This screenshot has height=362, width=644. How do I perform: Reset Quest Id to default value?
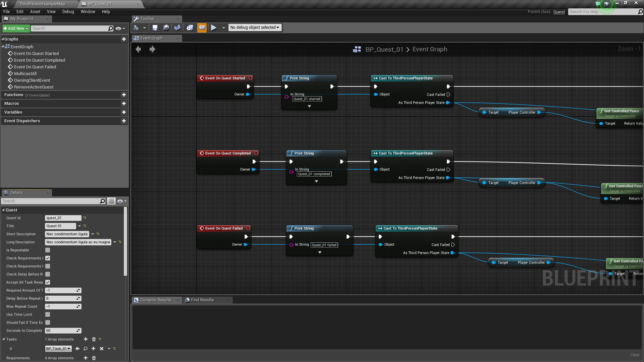coord(85,218)
